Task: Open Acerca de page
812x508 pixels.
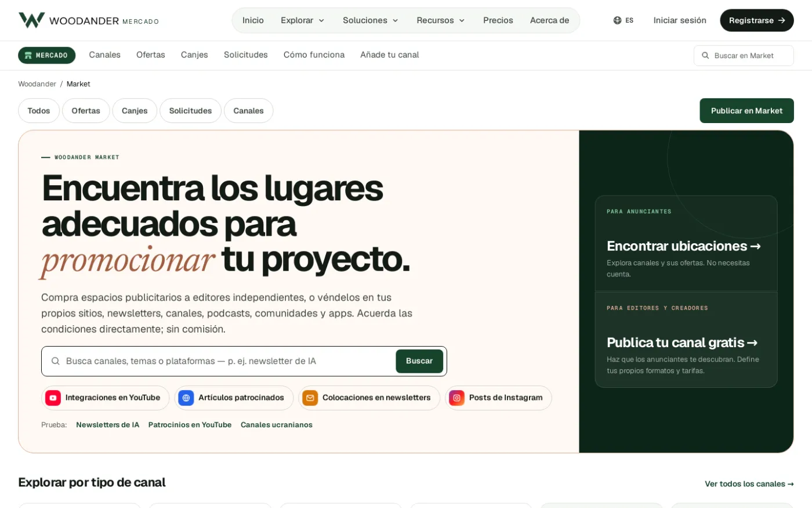Action: pyautogui.click(x=549, y=20)
